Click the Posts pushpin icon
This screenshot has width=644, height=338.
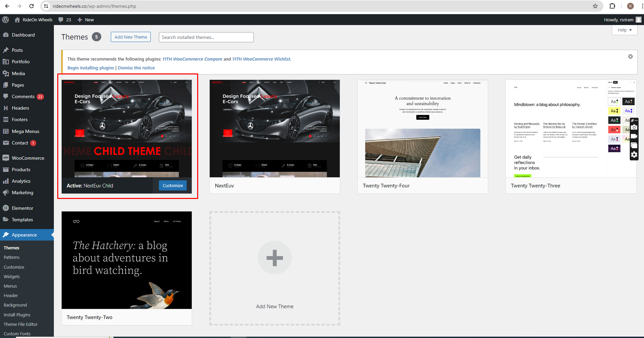click(x=6, y=50)
